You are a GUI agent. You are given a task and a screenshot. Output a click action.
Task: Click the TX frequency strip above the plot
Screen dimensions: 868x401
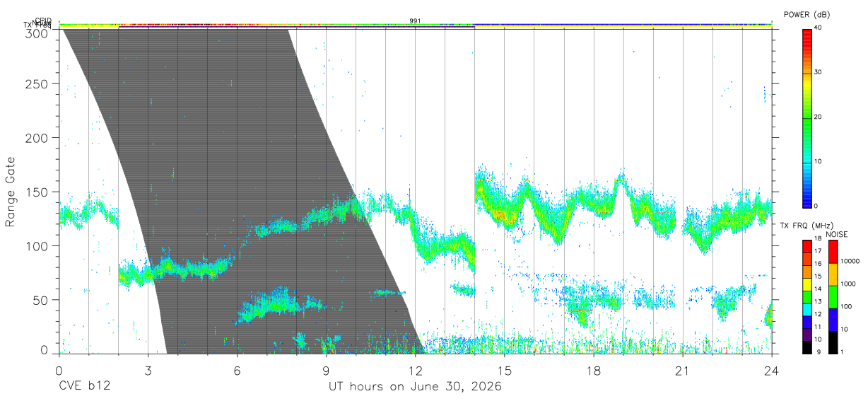click(415, 27)
